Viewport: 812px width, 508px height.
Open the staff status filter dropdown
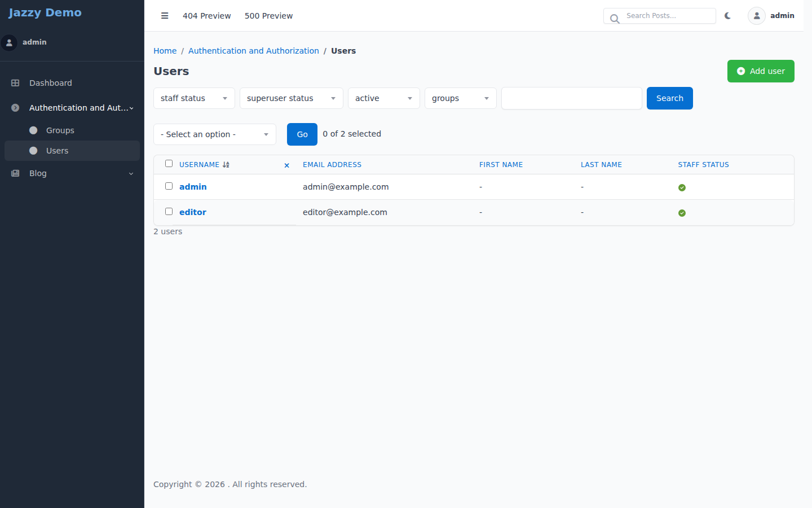coord(195,98)
